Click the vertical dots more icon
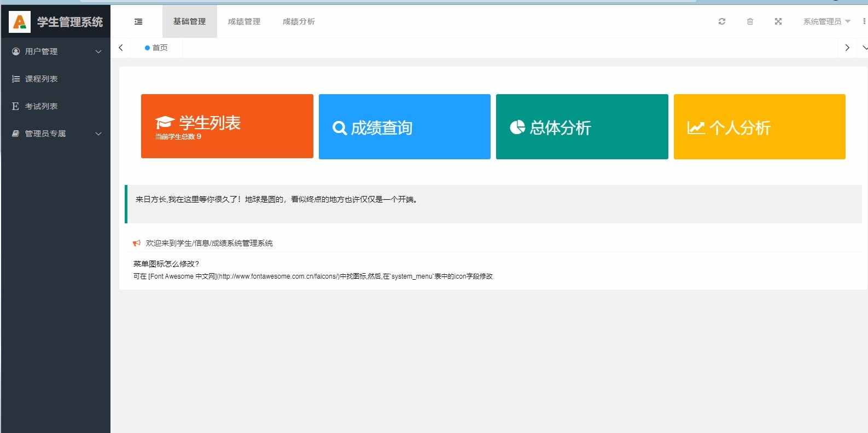 (864, 21)
